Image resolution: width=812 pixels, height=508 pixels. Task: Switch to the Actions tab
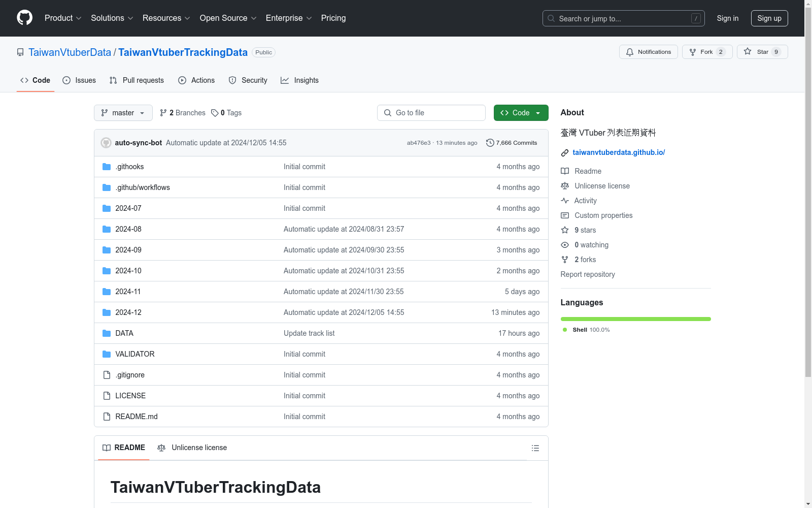196,80
